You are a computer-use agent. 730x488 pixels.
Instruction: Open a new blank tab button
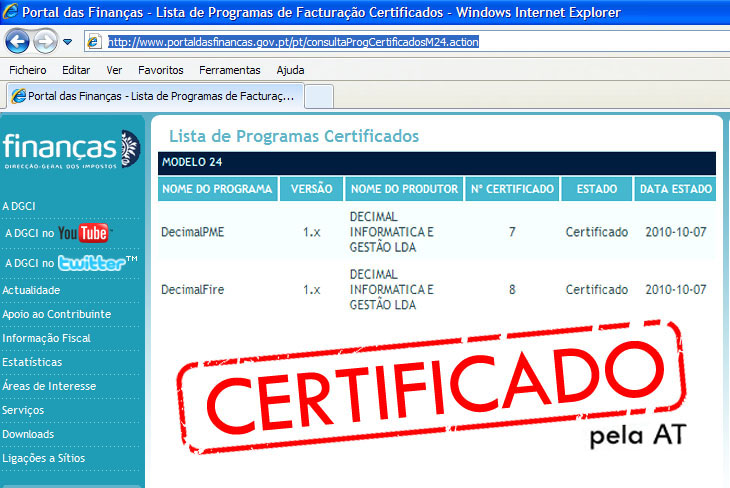319,96
